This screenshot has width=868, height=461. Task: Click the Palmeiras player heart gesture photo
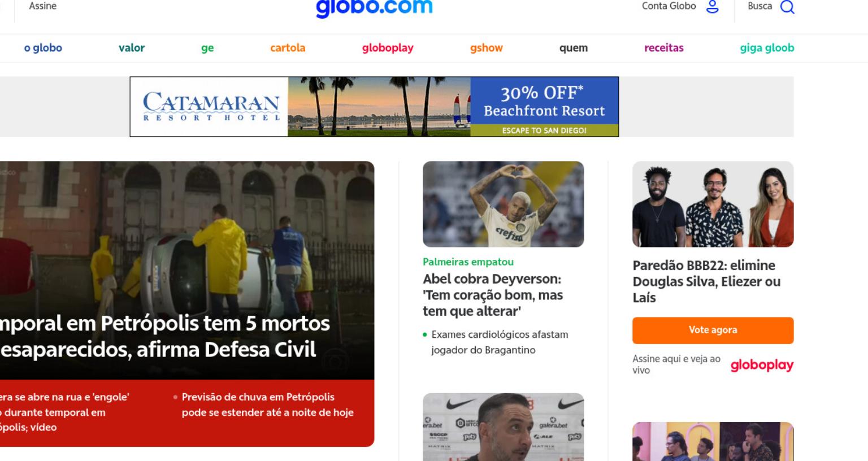503,204
